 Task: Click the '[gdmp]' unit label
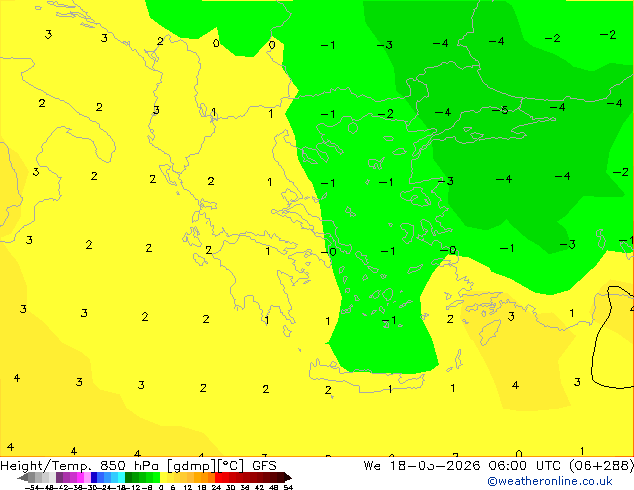(x=192, y=466)
